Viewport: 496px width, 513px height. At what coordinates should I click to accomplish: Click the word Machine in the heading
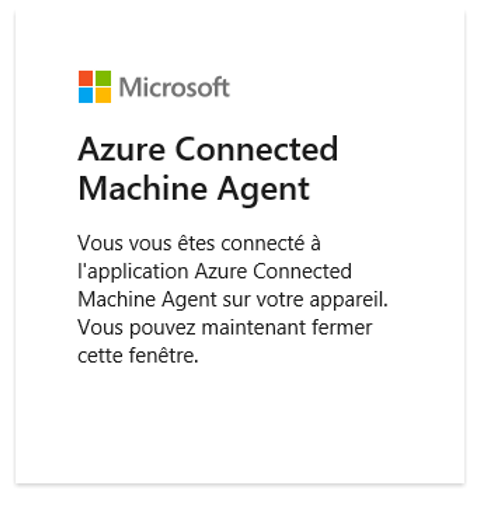142,188
